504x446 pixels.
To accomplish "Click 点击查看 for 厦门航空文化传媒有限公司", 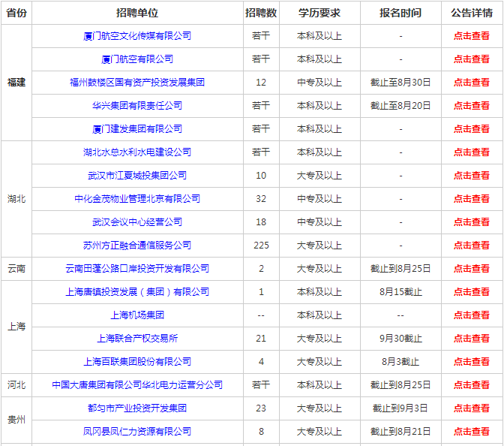I will coord(472,36).
